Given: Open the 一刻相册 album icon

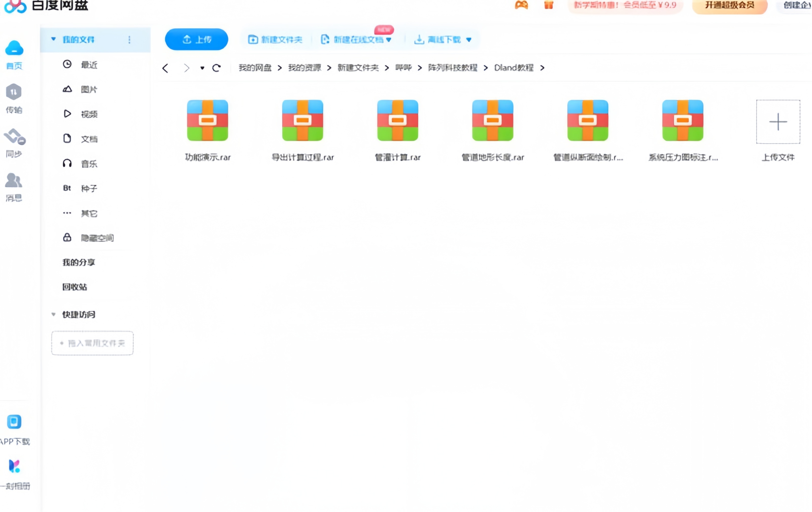Looking at the screenshot, I should [x=14, y=466].
